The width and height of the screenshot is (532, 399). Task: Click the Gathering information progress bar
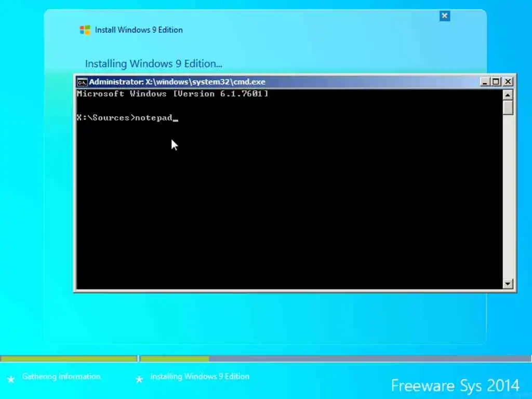tap(69, 358)
